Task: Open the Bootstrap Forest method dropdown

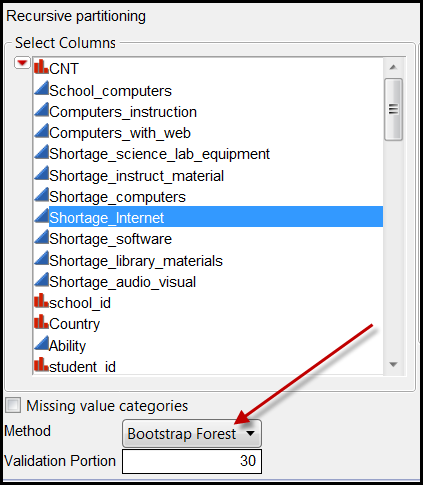Action: coord(192,433)
